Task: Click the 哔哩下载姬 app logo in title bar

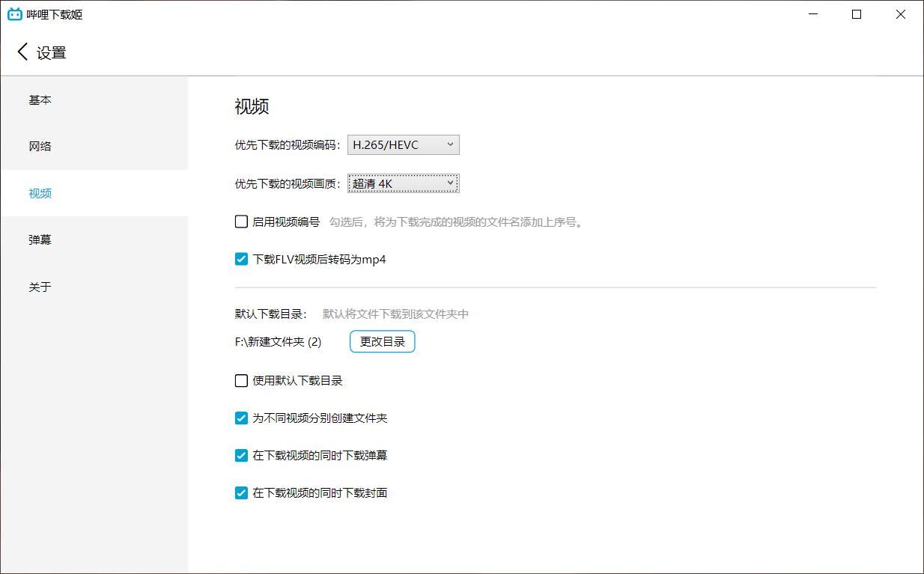Action: point(15,14)
